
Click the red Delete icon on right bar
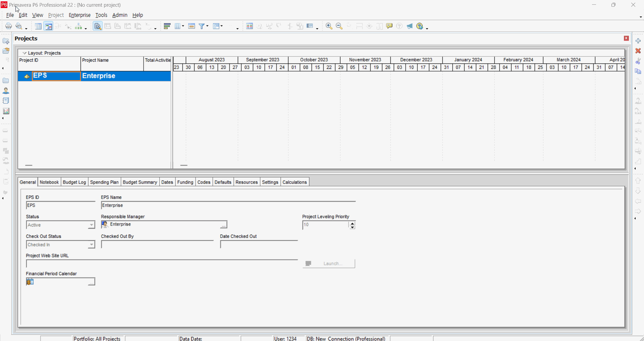click(638, 51)
